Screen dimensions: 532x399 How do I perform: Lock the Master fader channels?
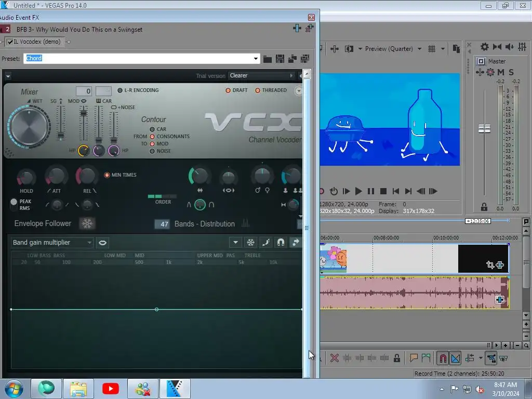click(x=484, y=207)
